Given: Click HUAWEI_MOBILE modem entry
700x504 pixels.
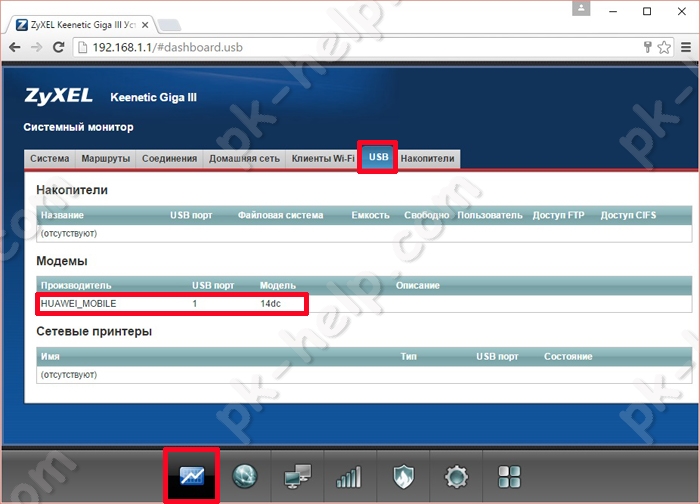Looking at the screenshot, I should click(79, 304).
